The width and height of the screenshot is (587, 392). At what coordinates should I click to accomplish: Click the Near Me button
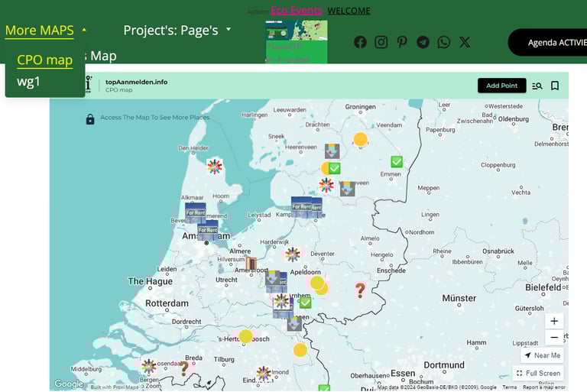[542, 355]
